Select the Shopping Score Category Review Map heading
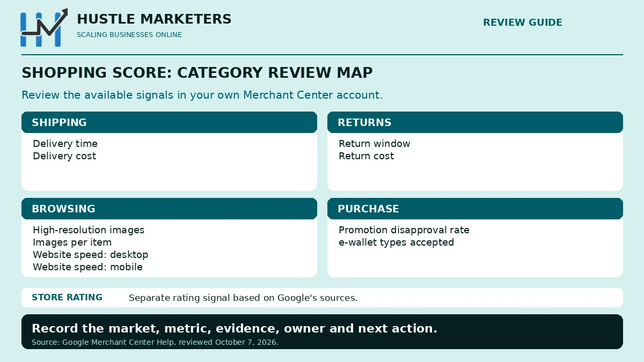The width and height of the screenshot is (644, 362). 197,73
